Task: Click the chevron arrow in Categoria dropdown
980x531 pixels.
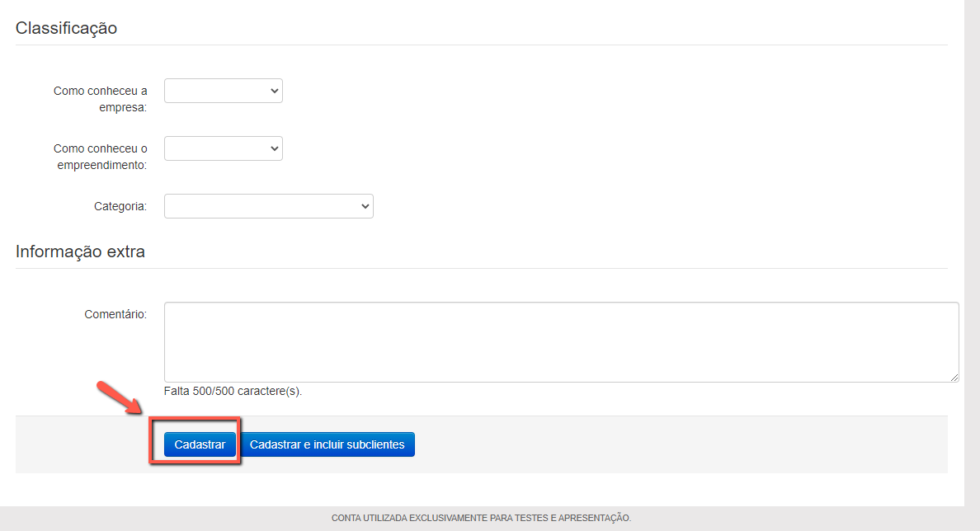Action: 365,206
